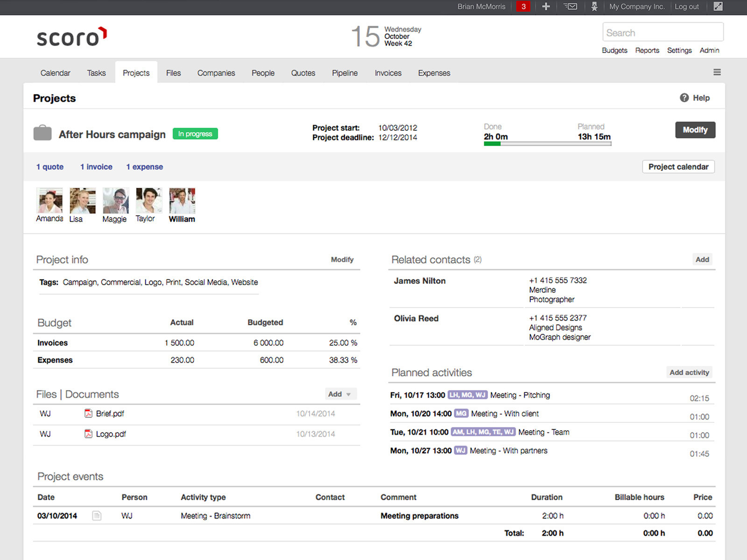Click the pin icon in top bar
747x560 pixels.
594,7
